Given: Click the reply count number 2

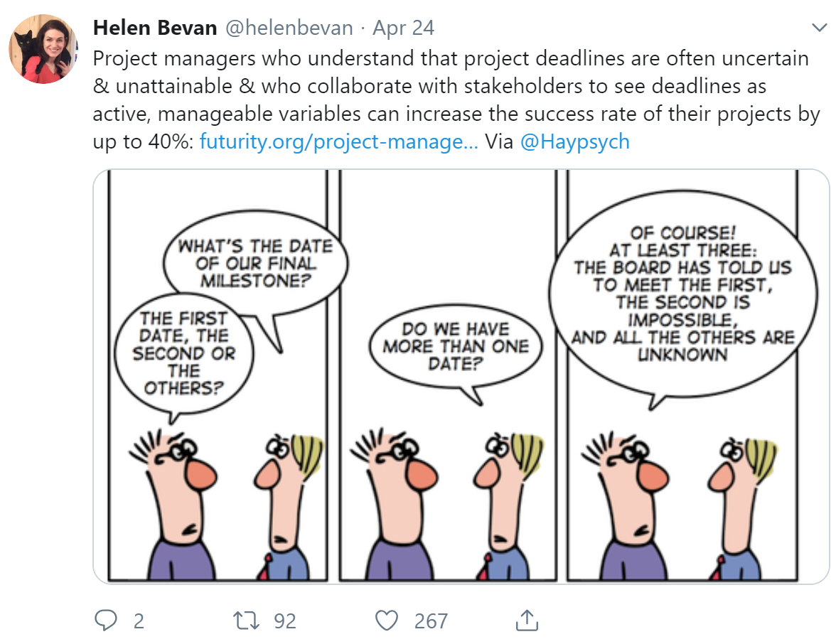Looking at the screenshot, I should [139, 621].
